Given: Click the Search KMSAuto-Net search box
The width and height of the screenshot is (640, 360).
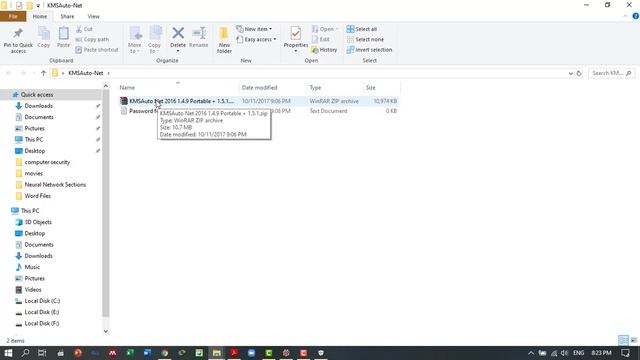Looking at the screenshot, I should [x=612, y=73].
